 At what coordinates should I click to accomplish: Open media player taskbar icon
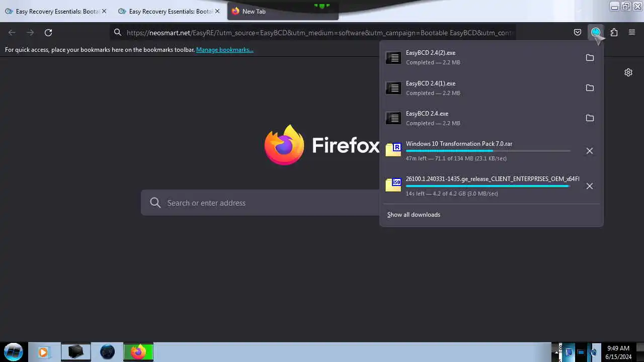tap(43, 352)
